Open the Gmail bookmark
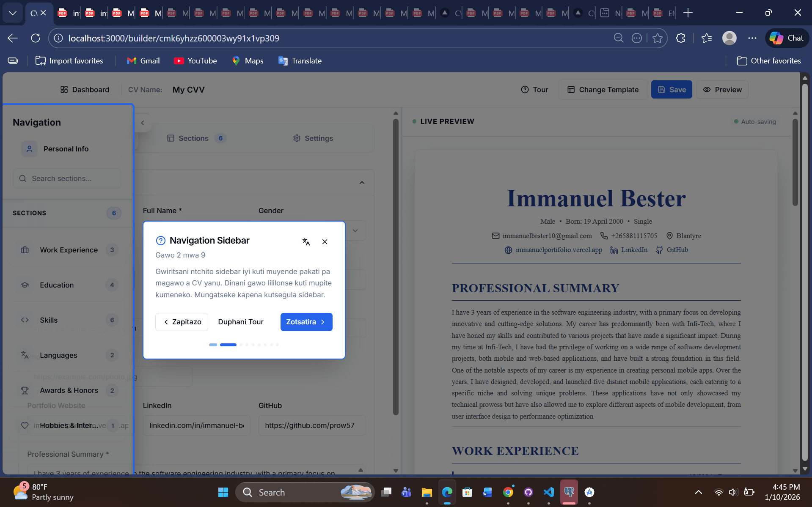 (143, 61)
